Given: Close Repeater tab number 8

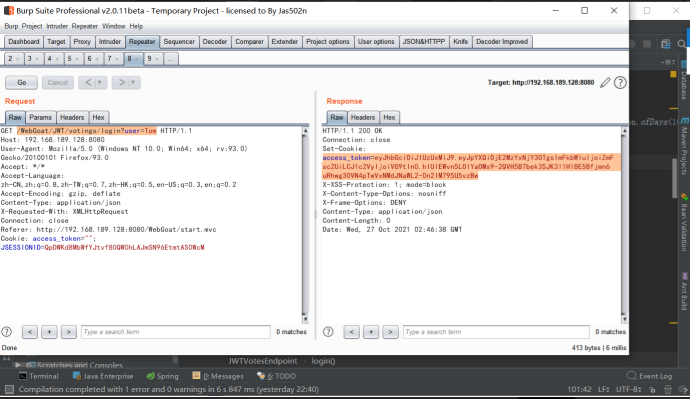Looking at the screenshot, I should (137, 59).
